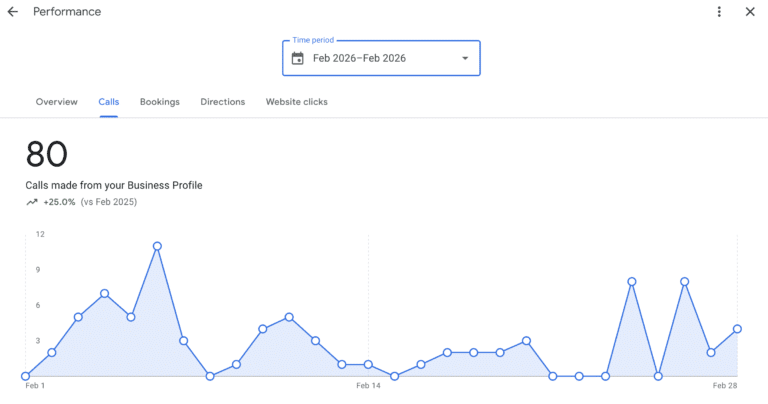This screenshot has width=768, height=404.
Task: Click the 'Calls made from your Business Profile' label
Action: (x=114, y=185)
